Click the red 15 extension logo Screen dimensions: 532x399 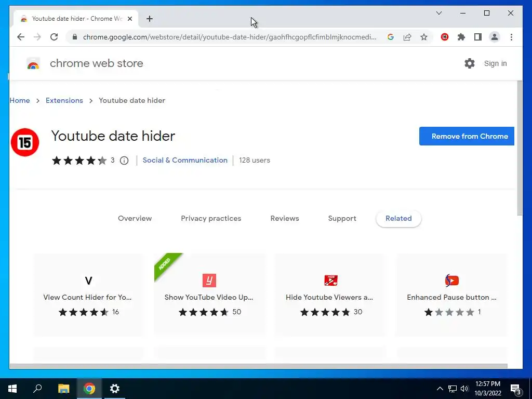[25, 142]
